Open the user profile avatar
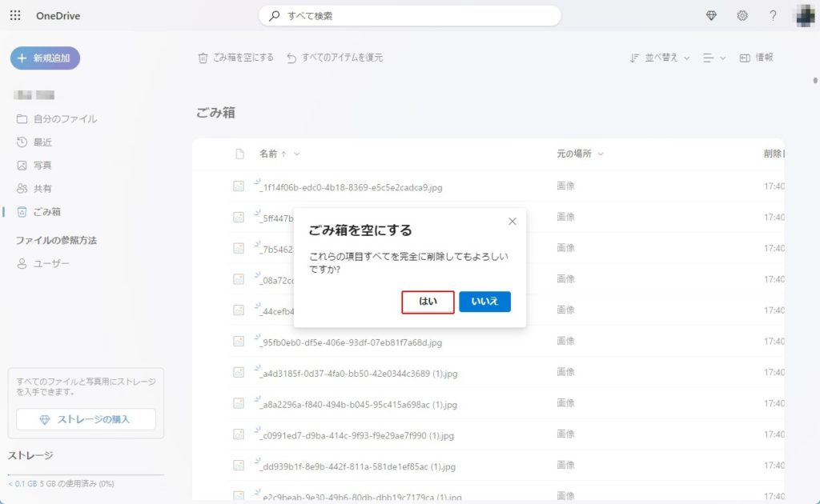 [804, 16]
